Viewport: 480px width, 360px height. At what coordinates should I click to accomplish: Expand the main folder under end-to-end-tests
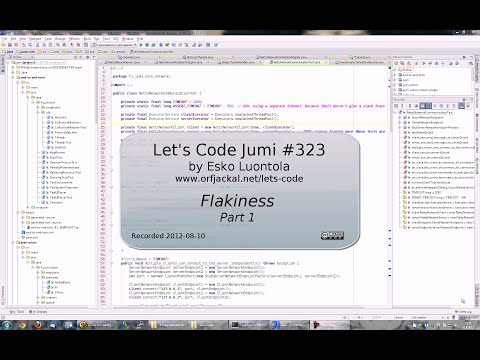click(23, 87)
